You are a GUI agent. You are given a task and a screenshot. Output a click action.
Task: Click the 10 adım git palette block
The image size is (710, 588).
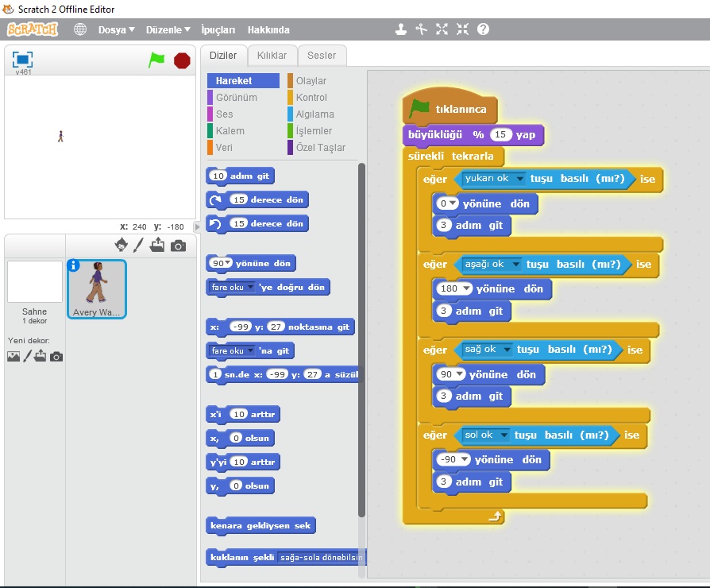pyautogui.click(x=241, y=176)
